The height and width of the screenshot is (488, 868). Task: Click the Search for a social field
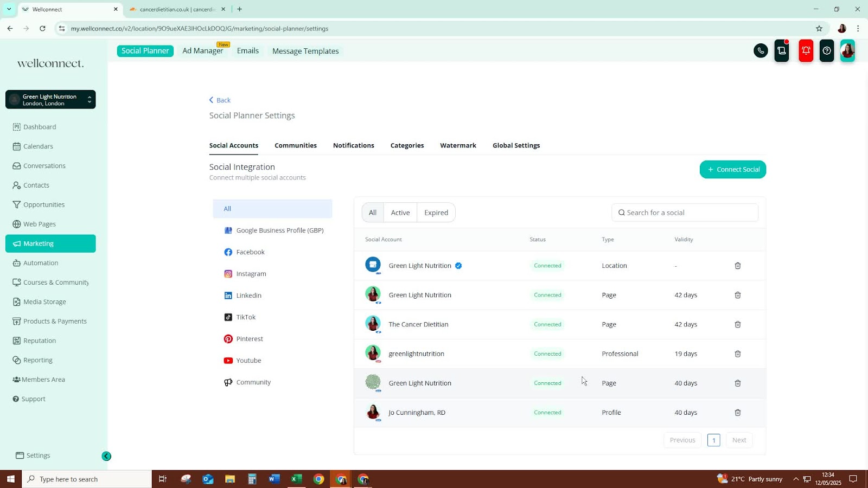pos(685,213)
